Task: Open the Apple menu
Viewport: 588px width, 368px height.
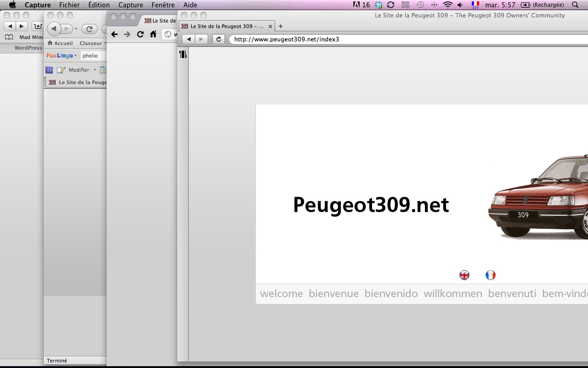Action: click(x=12, y=5)
